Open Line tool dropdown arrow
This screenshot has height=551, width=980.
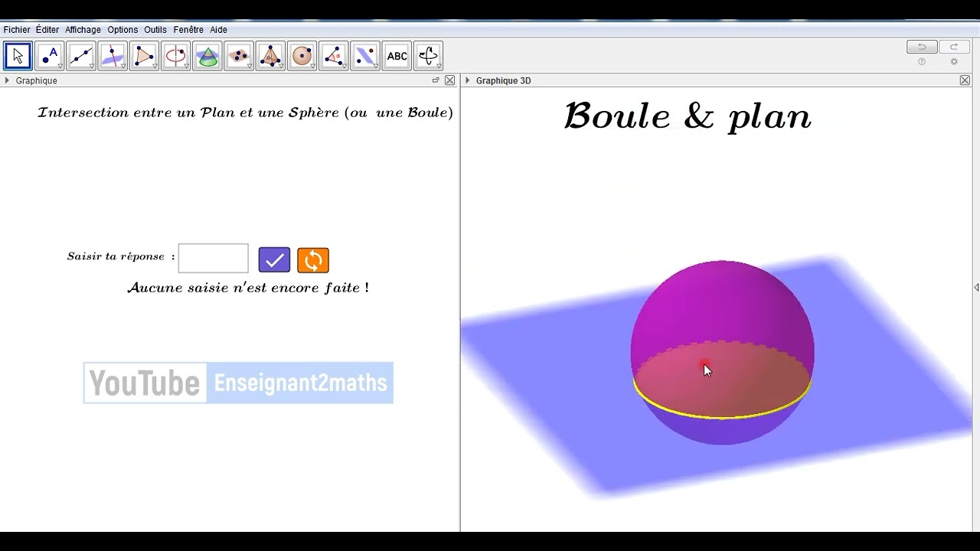point(91,67)
